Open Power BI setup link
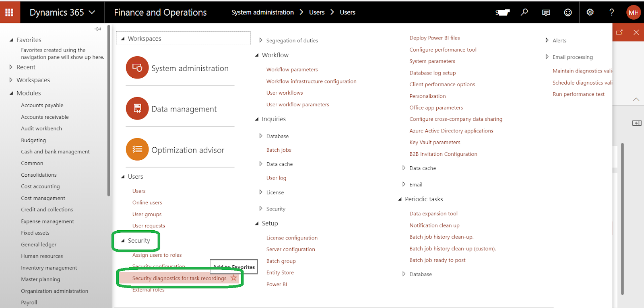This screenshot has width=644, height=308. point(277,284)
